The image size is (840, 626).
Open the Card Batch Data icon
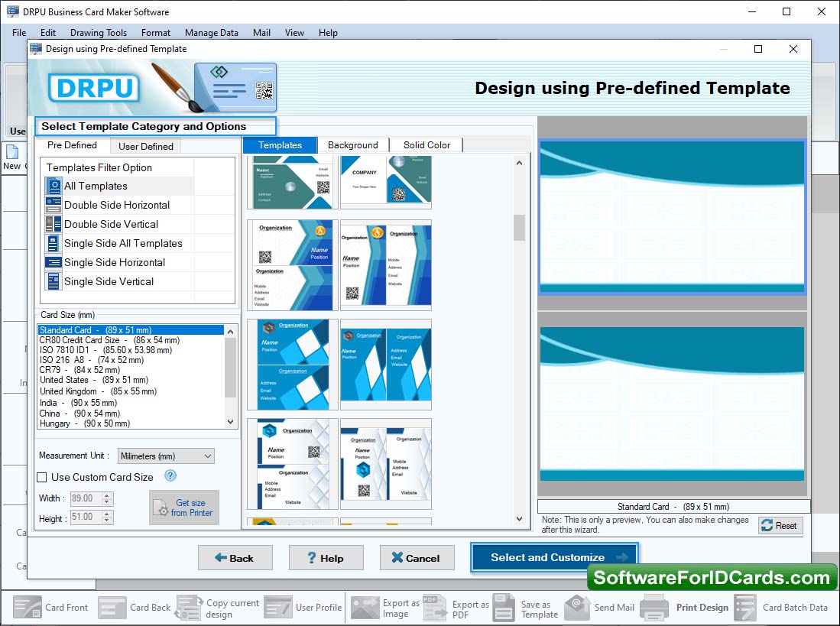[x=745, y=607]
